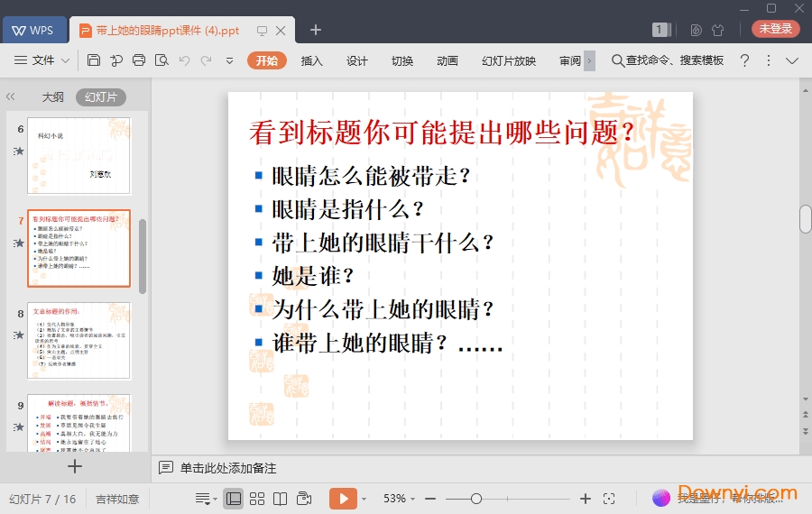The height and width of the screenshot is (514, 812).
Task: Switch to slide sorter view icon
Action: pos(257,499)
